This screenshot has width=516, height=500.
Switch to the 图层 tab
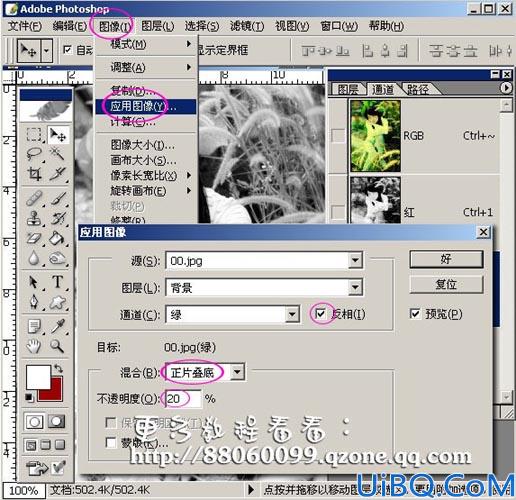tap(348, 89)
